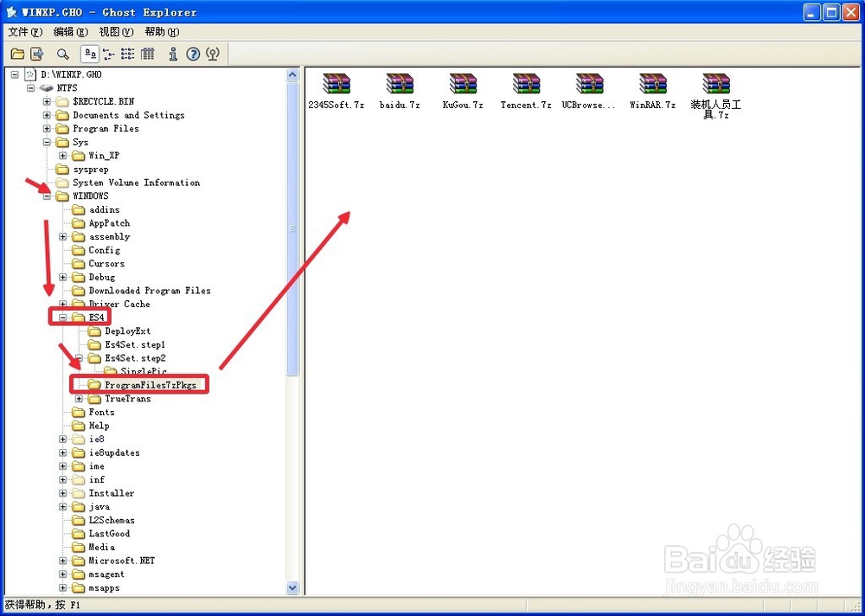This screenshot has width=865, height=616.
Task: Switch to large icons view
Action: [90, 54]
